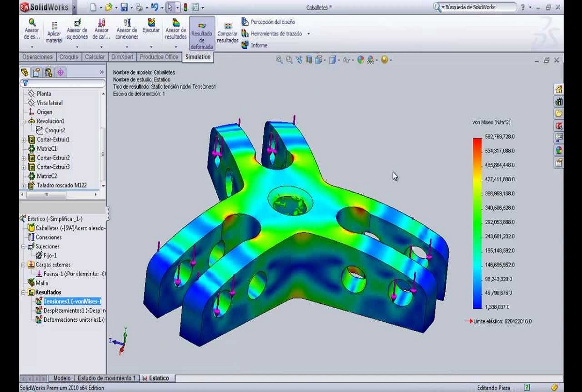Toggle Resultado de deformada view
Screen dimensions: 582x392
(202, 34)
